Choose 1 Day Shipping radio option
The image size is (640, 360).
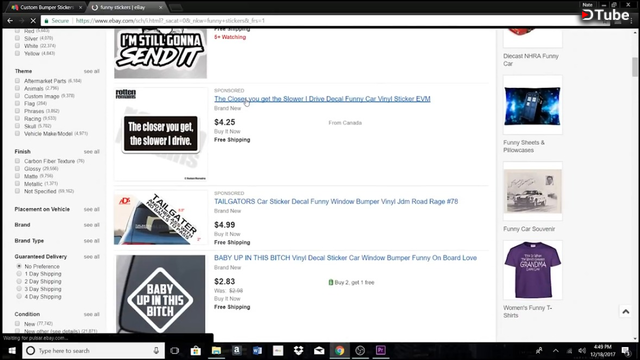(x=19, y=273)
